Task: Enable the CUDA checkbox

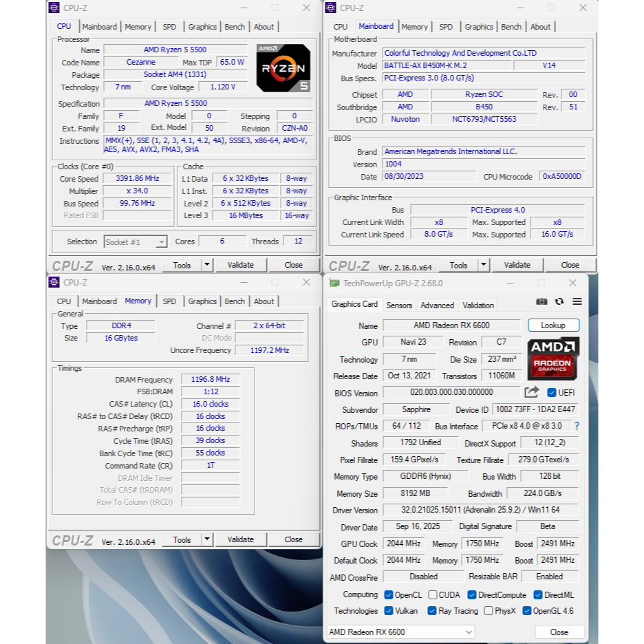Action: tap(433, 595)
